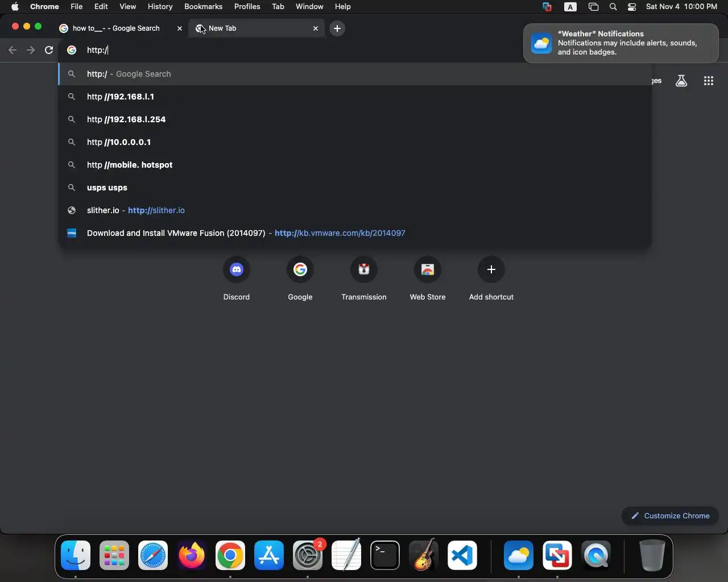Viewport: 728px width, 582px height.
Task: Open Terminal from the Dock
Action: pyautogui.click(x=385, y=555)
